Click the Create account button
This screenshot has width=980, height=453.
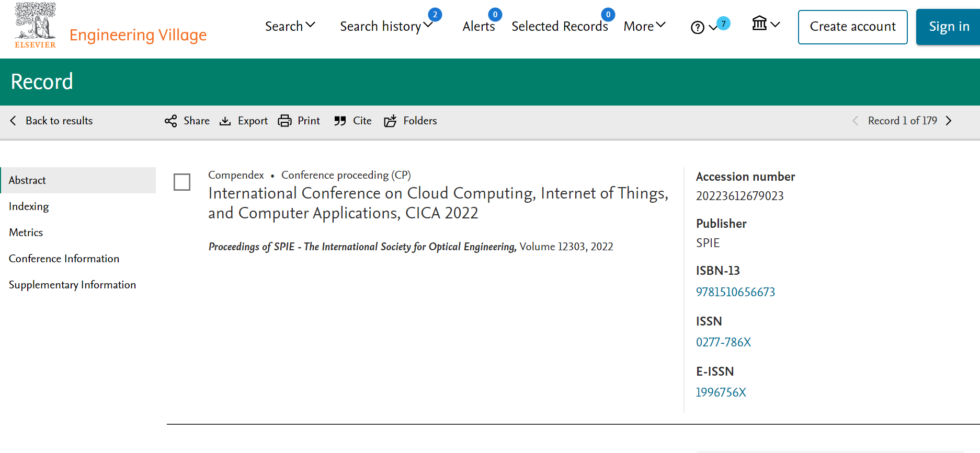pyautogui.click(x=853, y=27)
